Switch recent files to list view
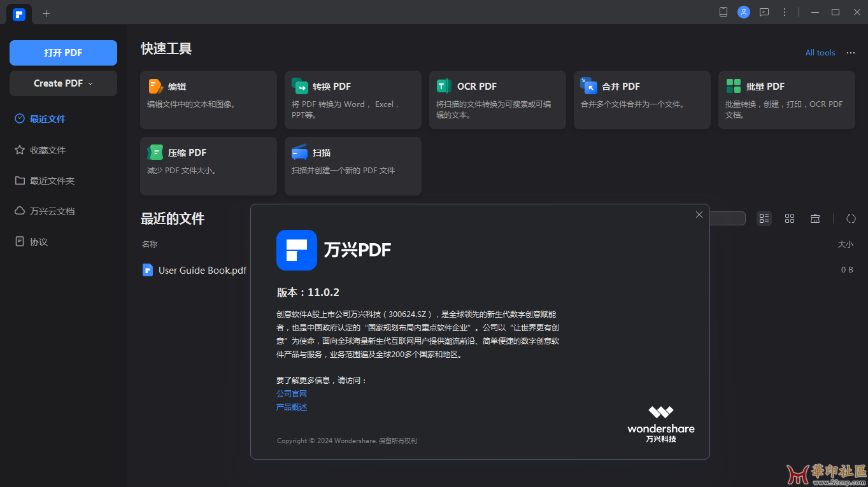 (764, 218)
